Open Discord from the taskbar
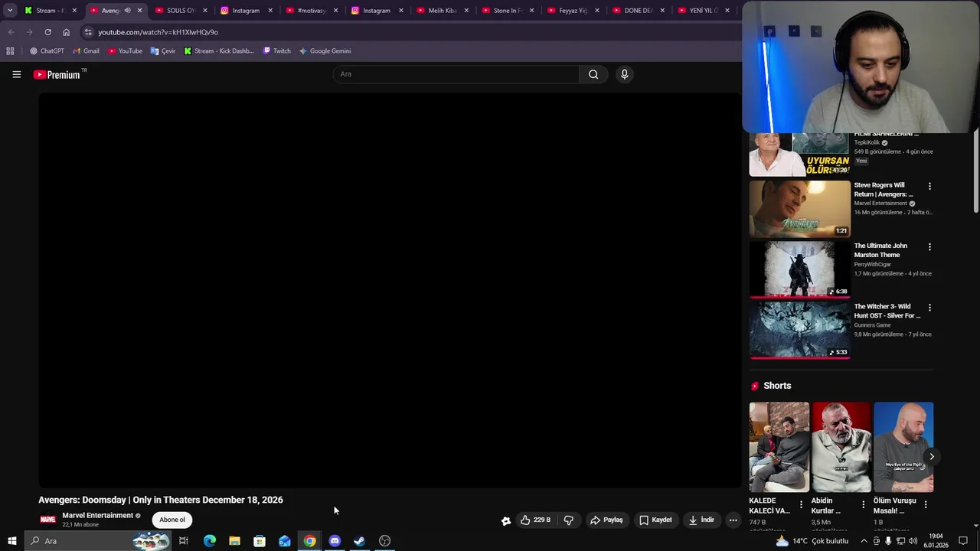The height and width of the screenshot is (551, 980). pos(335,541)
